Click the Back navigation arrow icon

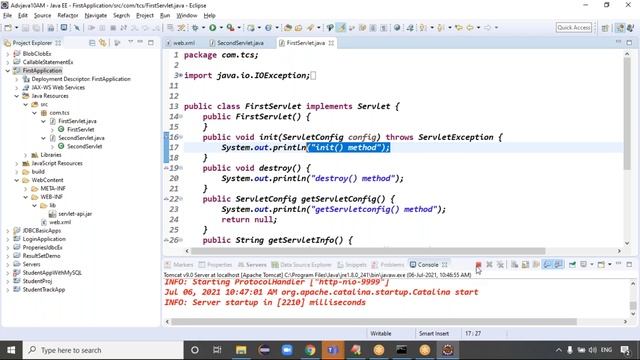pyautogui.click(x=470, y=28)
